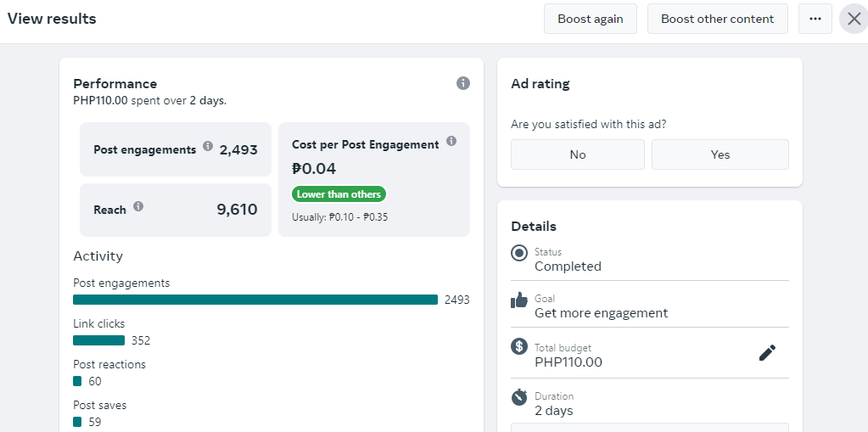Click the Boost again button

click(x=590, y=19)
